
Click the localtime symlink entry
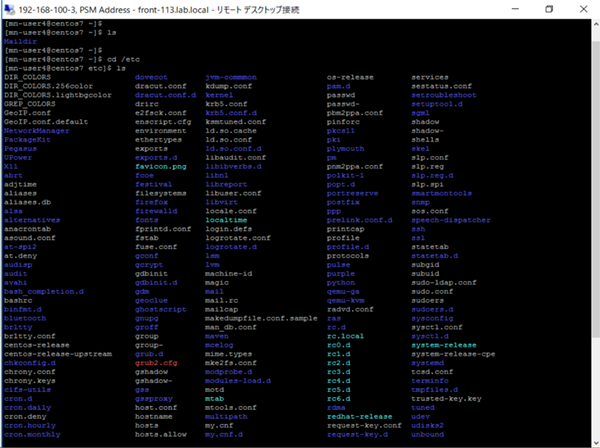226,220
